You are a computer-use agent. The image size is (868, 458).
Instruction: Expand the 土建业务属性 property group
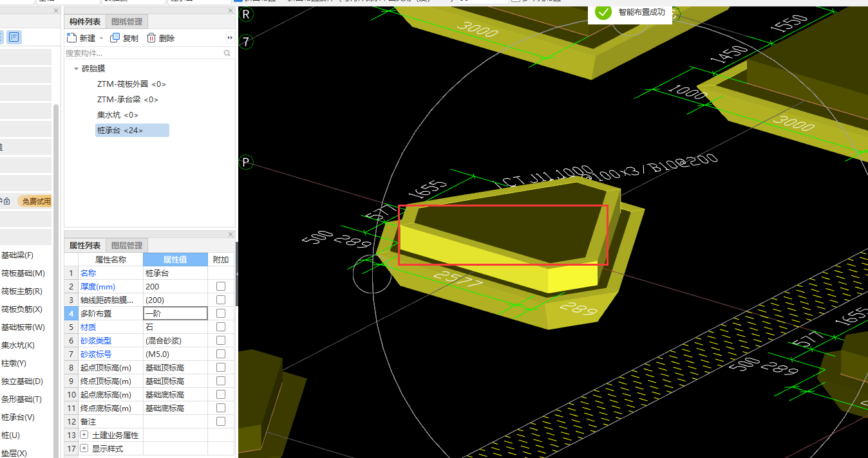click(84, 435)
